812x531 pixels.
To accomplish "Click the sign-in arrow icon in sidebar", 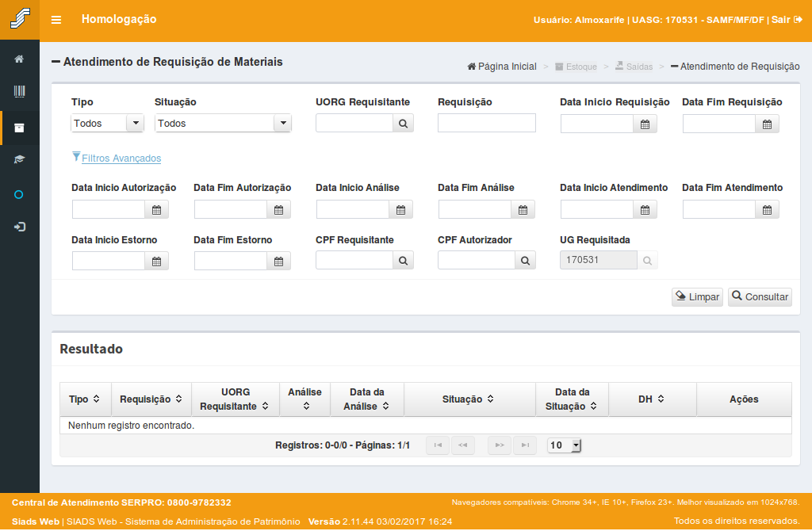I will point(19,227).
